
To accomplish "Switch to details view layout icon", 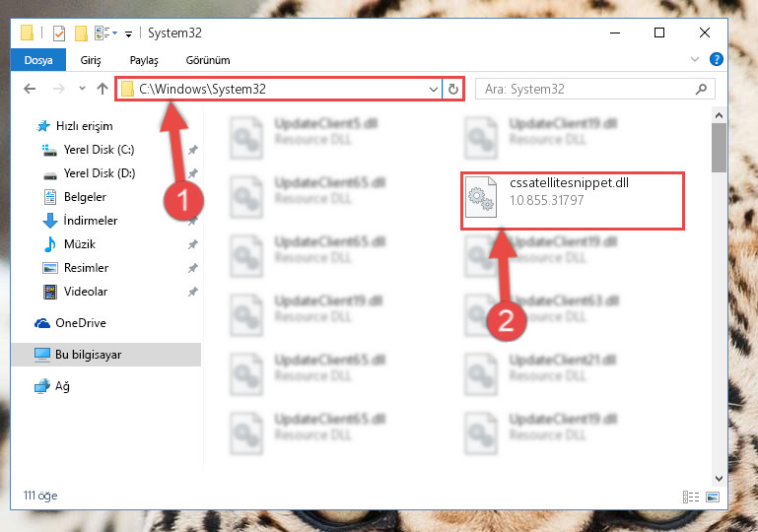I will tap(691, 497).
